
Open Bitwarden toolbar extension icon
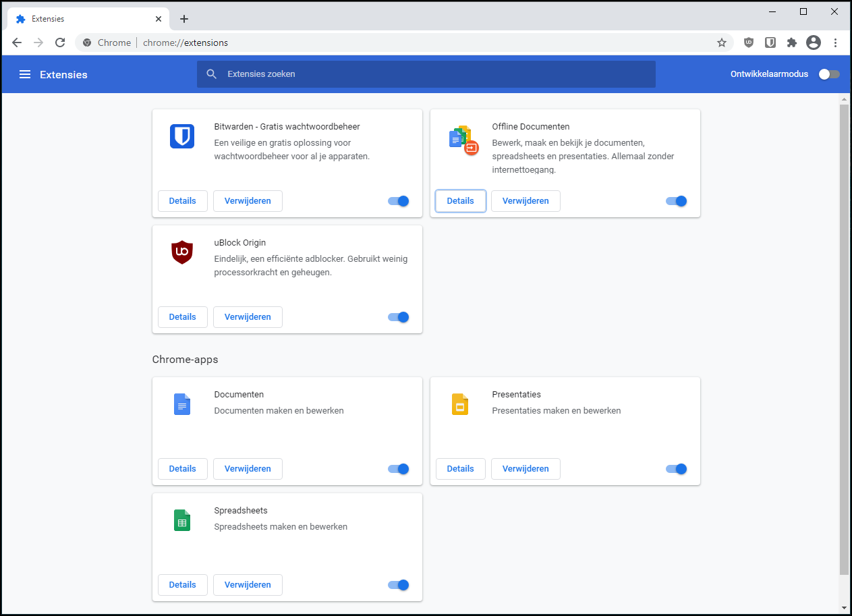(770, 43)
